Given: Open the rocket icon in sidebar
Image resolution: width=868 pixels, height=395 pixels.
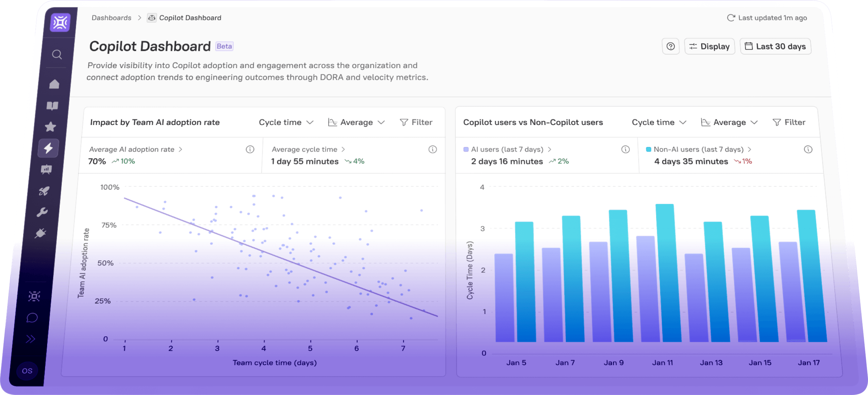Looking at the screenshot, I should (44, 191).
